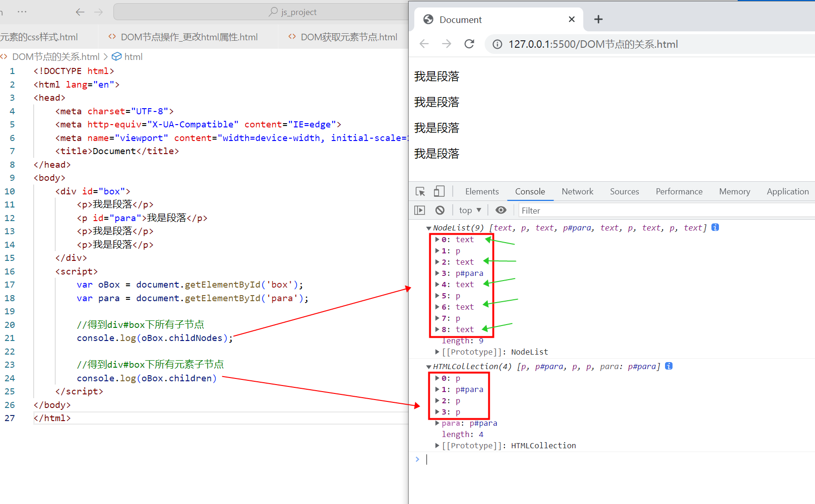Switch to 元素的css样式.html editor tab
Screen dimensions: 815x504
coord(39,37)
